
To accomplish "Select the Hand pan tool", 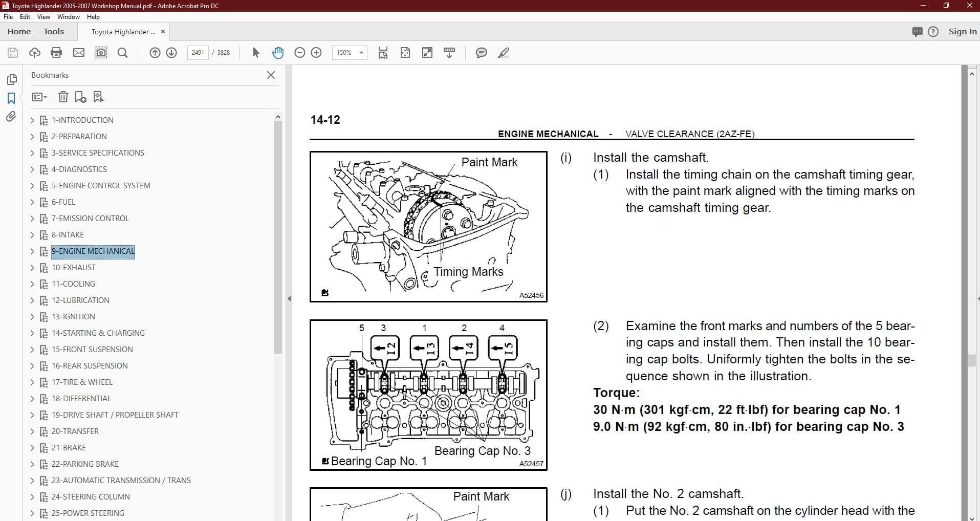I will [278, 53].
